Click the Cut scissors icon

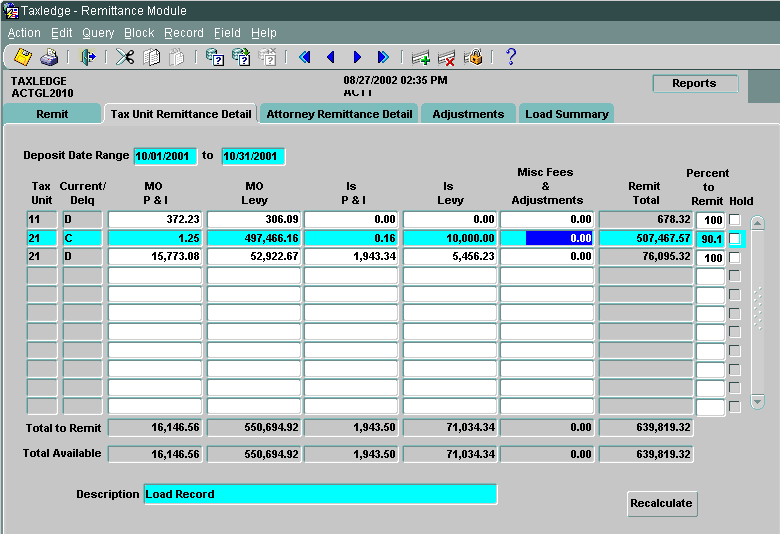[x=125, y=57]
